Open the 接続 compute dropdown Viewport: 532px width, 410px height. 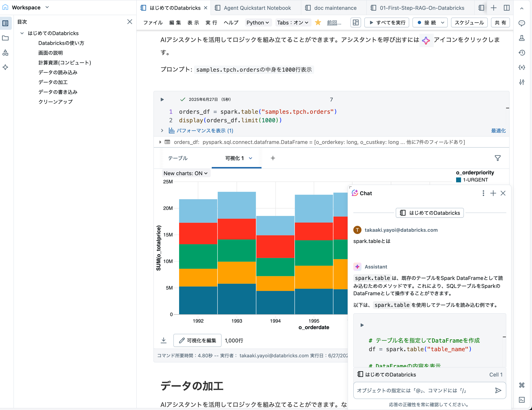(x=430, y=22)
